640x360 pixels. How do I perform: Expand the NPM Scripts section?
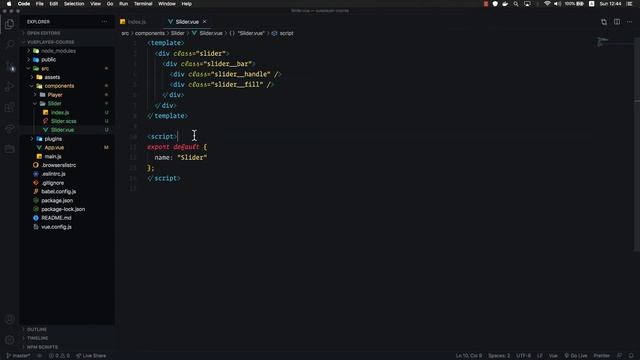42,347
